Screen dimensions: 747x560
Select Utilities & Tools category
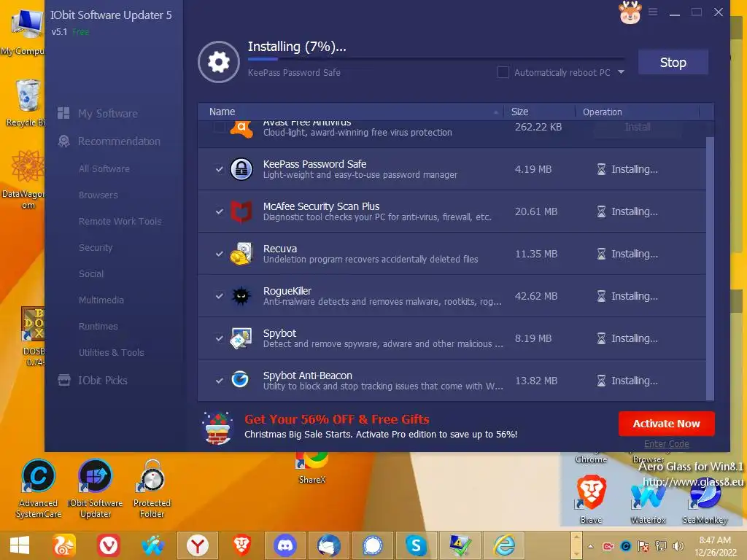[111, 352]
